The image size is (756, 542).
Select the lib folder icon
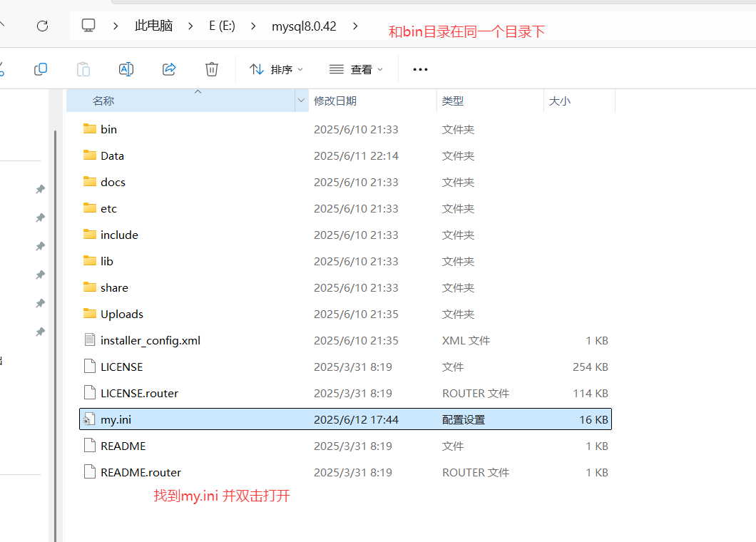click(90, 261)
